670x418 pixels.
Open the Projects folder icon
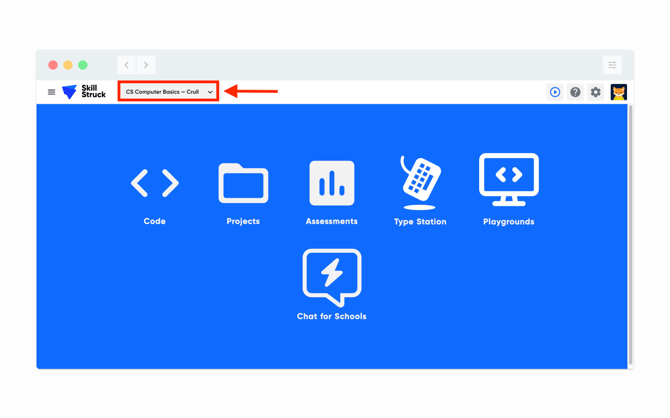pos(243,183)
